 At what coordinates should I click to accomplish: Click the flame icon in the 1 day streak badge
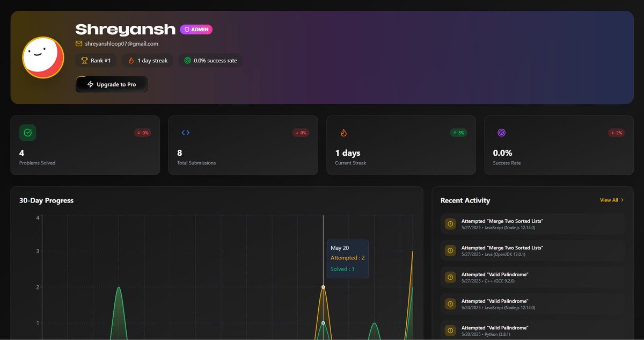[x=131, y=61]
